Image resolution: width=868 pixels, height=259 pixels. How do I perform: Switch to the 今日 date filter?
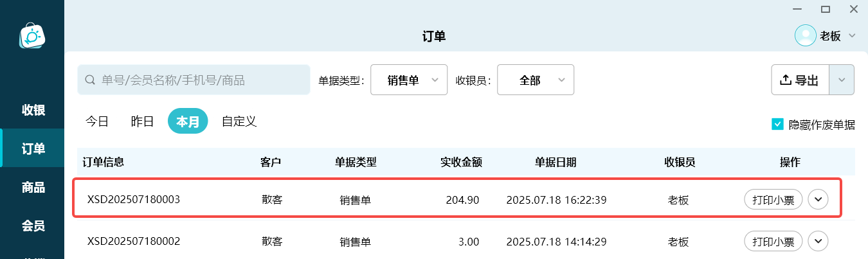tap(97, 121)
